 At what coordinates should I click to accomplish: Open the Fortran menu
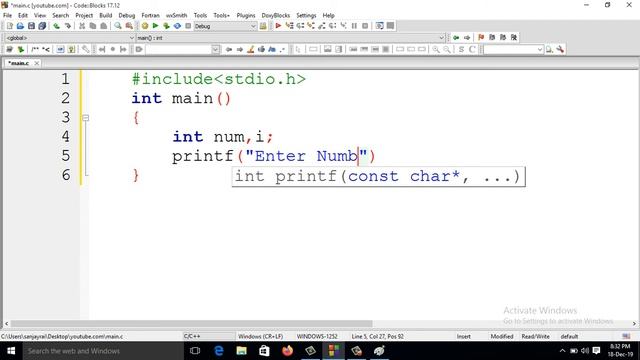(151, 15)
